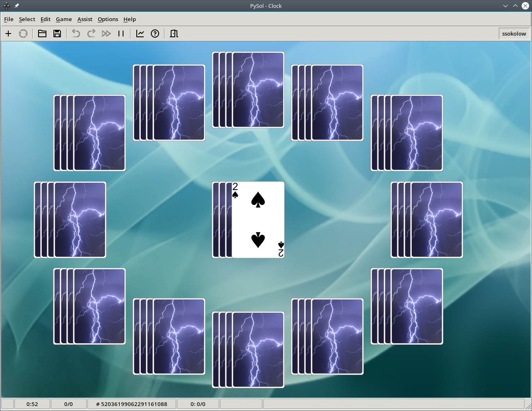Open the File menu
Screen dimensions: 532x411
(9, 19)
